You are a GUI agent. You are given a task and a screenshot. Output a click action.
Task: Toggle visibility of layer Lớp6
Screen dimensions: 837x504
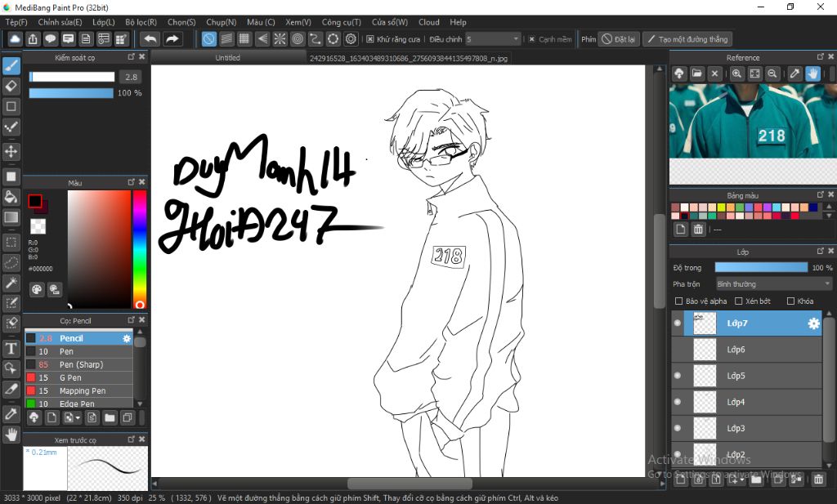tap(678, 350)
